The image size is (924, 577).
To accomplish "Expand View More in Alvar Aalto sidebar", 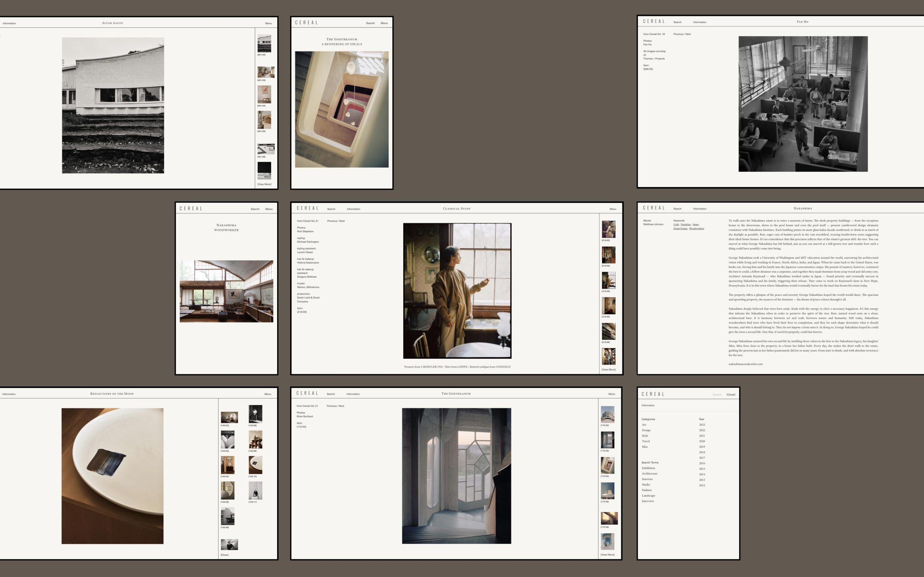I will (264, 184).
